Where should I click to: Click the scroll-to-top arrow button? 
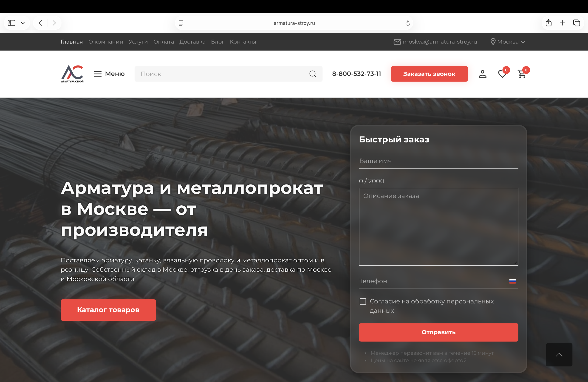[559, 355]
